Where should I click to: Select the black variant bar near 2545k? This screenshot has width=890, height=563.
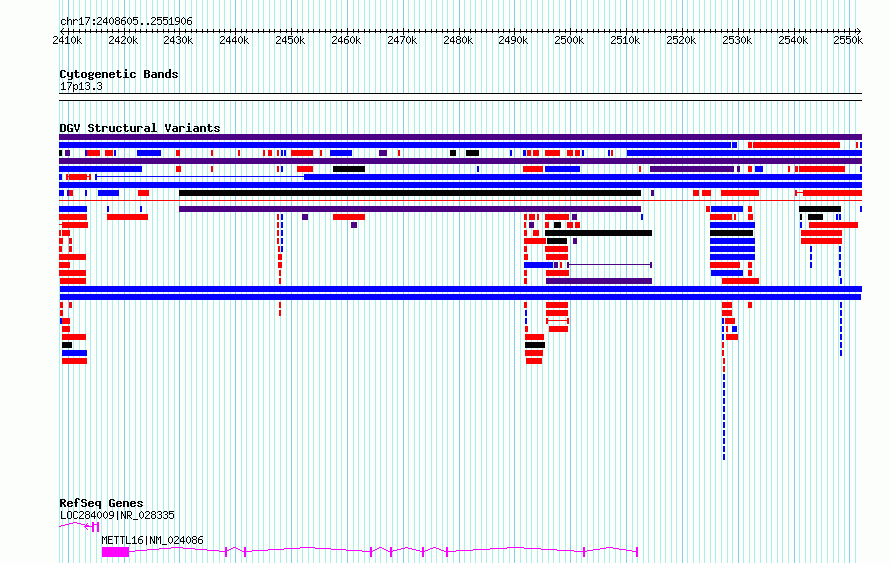820,209
